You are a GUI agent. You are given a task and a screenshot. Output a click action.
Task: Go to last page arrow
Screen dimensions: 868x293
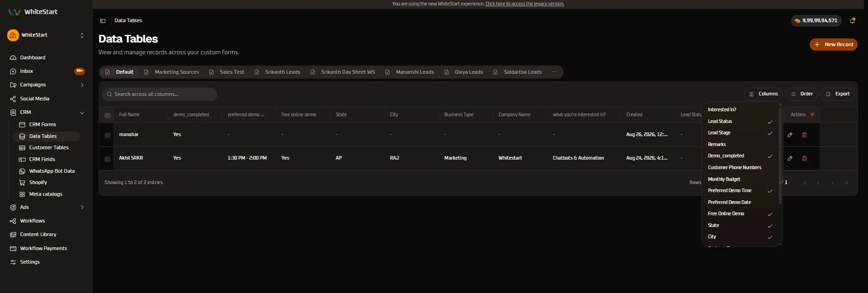pyautogui.click(x=846, y=183)
